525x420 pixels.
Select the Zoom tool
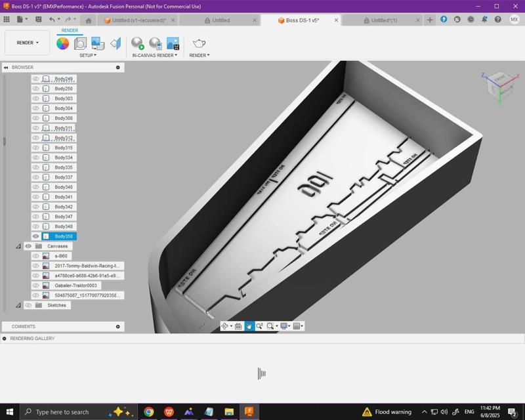pos(259,326)
